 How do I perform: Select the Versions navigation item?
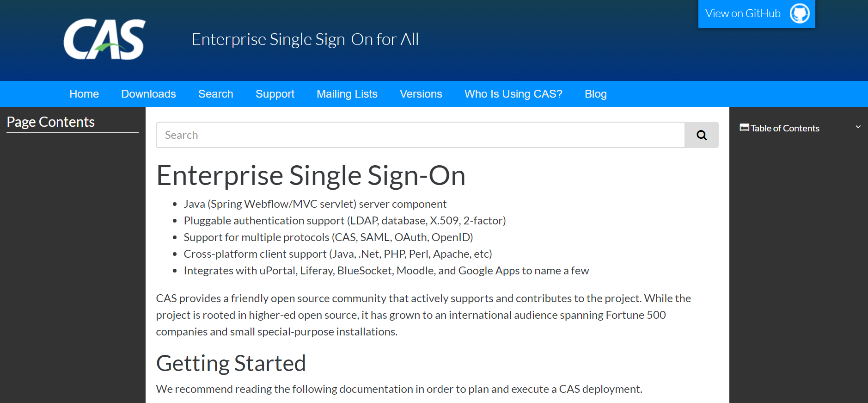[x=421, y=94]
